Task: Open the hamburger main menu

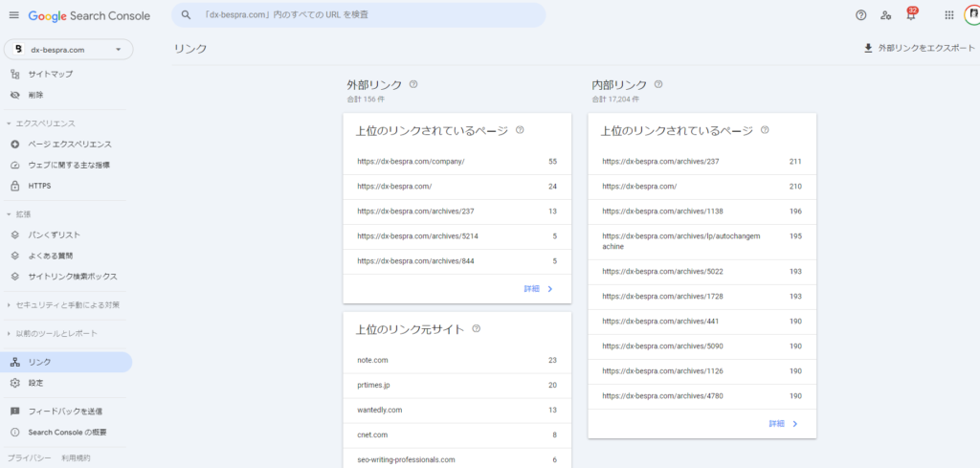Action: click(13, 15)
